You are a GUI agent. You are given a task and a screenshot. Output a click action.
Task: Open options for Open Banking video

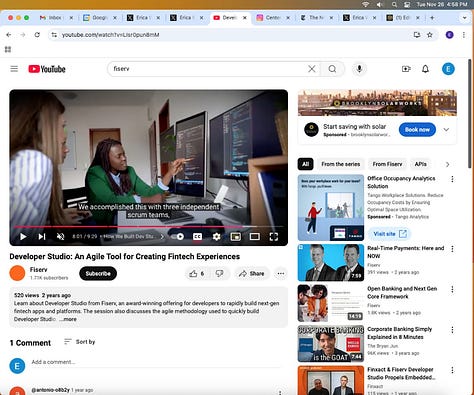(x=452, y=289)
